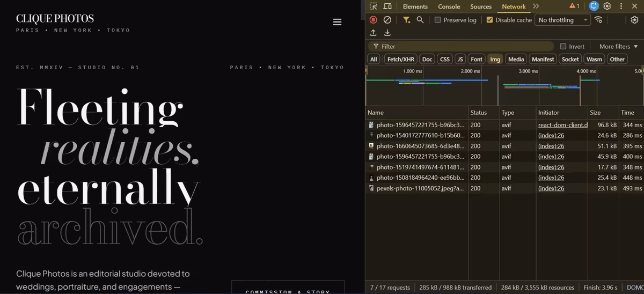Screen dimensions: 644x294
Task: Open DevTools three-dot customize menu
Action: click(621, 6)
